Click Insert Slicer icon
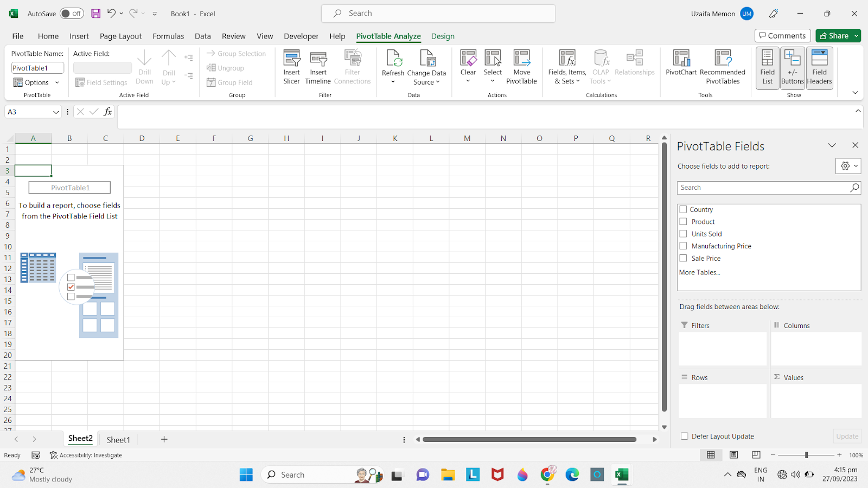Screen dimensions: 868x488 [x=291, y=59]
